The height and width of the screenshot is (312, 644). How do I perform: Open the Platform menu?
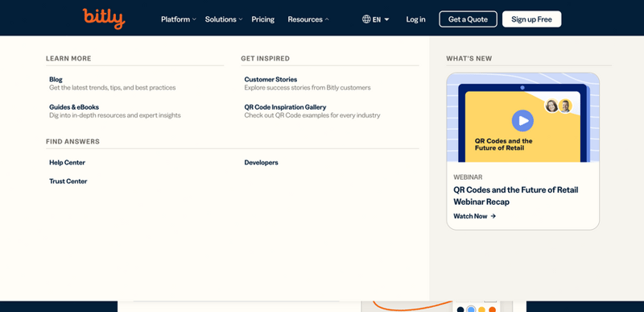point(175,19)
